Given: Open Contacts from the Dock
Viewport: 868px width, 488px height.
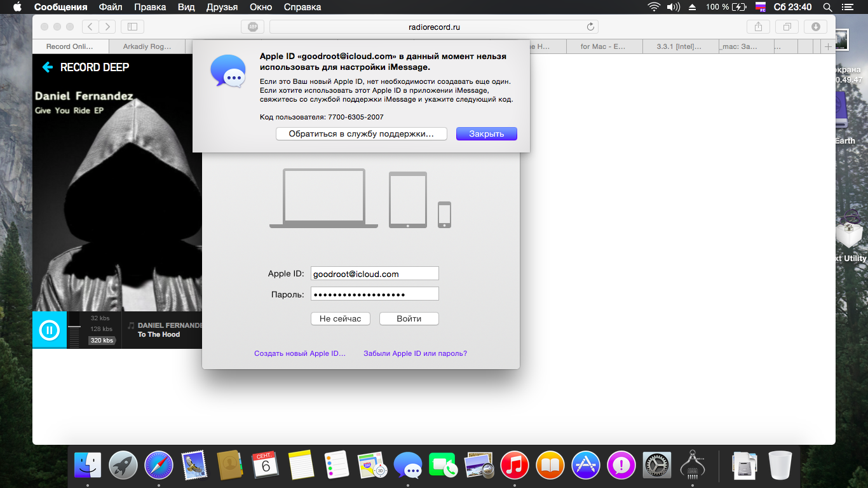Looking at the screenshot, I should (x=230, y=465).
